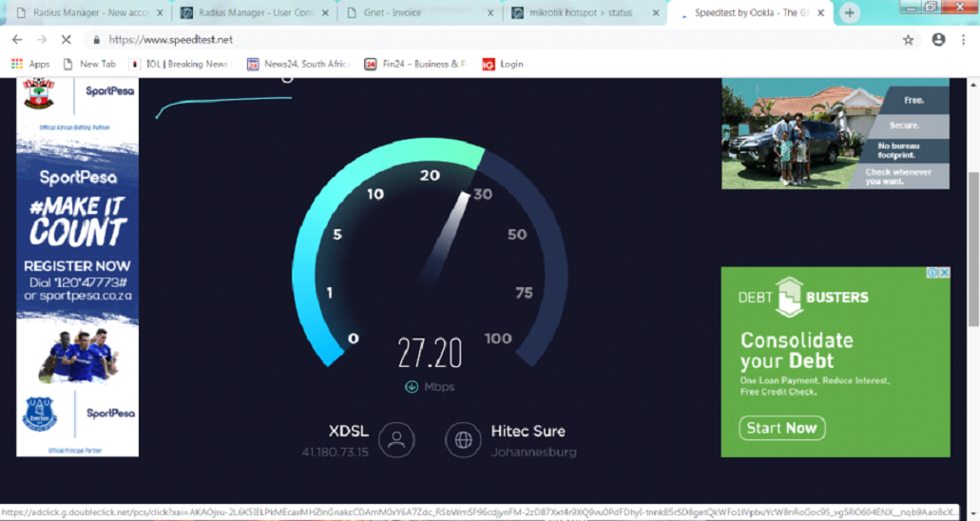Click the Johannesburg server location text
This screenshot has width=980, height=521.
pos(534,452)
